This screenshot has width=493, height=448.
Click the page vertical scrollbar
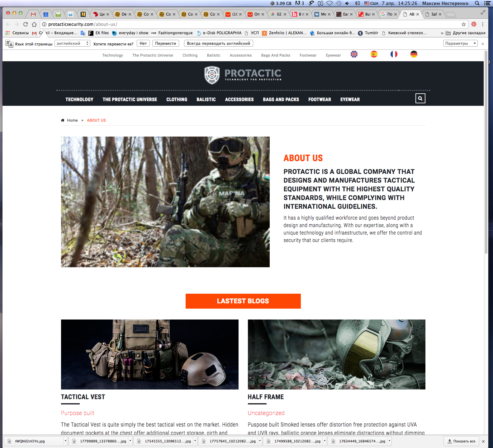coord(486,152)
